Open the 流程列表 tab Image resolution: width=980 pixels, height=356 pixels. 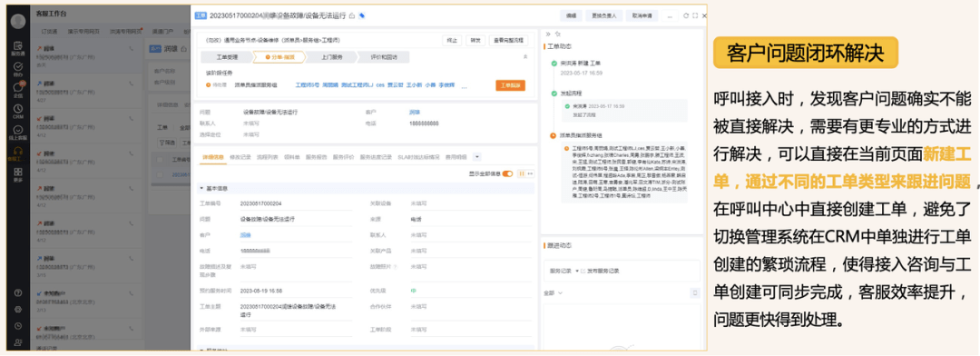pyautogui.click(x=267, y=157)
